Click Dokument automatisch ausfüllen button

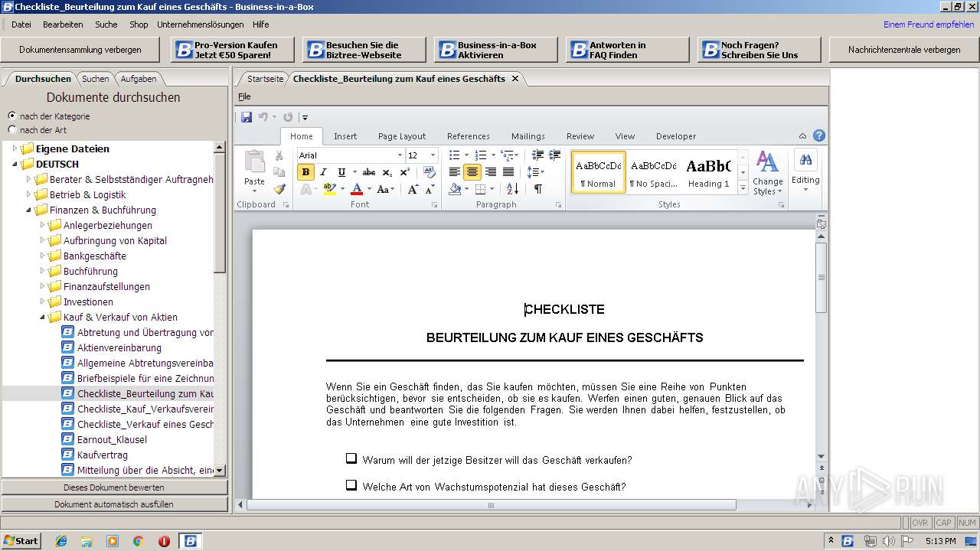(x=114, y=504)
